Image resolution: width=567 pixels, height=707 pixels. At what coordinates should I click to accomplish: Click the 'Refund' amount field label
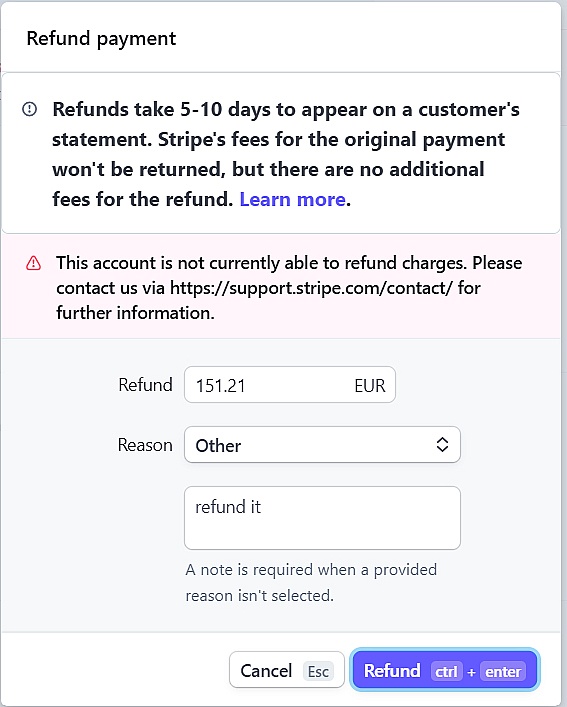pos(145,385)
